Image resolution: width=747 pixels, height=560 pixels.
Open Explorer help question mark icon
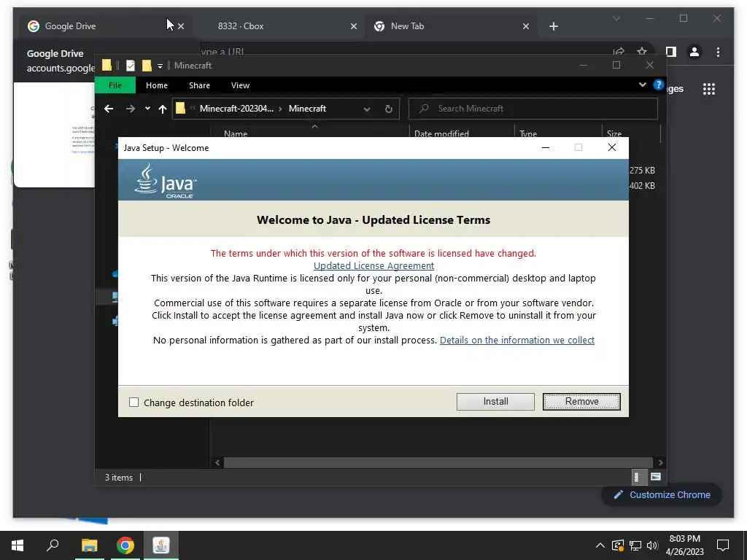tap(658, 85)
